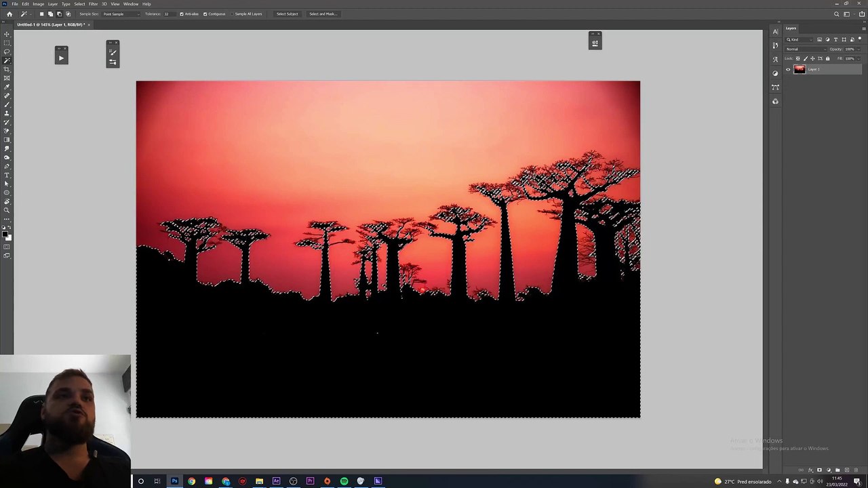
Task: Click the Play action button on canvas
Action: [x=61, y=58]
